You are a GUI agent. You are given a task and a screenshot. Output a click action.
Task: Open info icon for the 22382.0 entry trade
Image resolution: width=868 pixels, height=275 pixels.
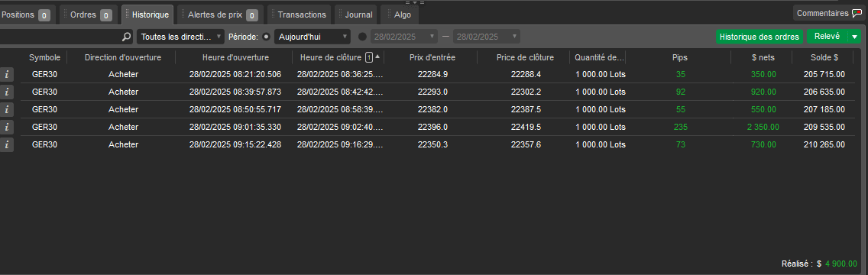pos(6,109)
